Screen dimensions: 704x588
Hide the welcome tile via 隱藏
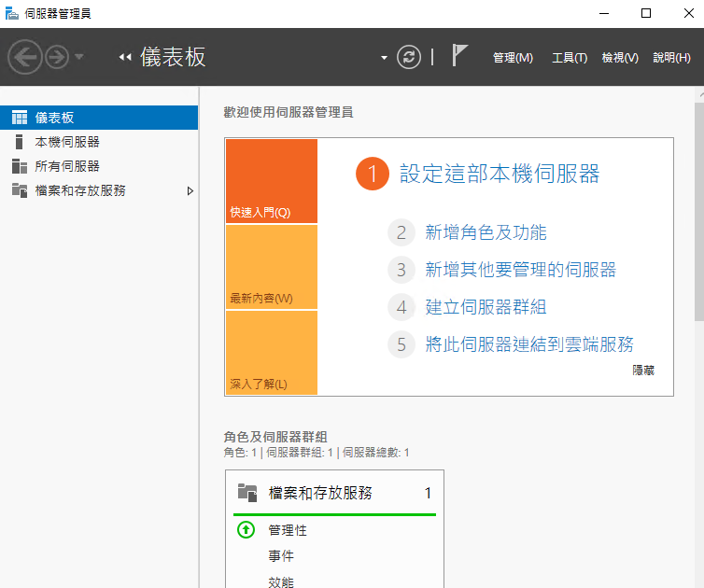point(643,371)
